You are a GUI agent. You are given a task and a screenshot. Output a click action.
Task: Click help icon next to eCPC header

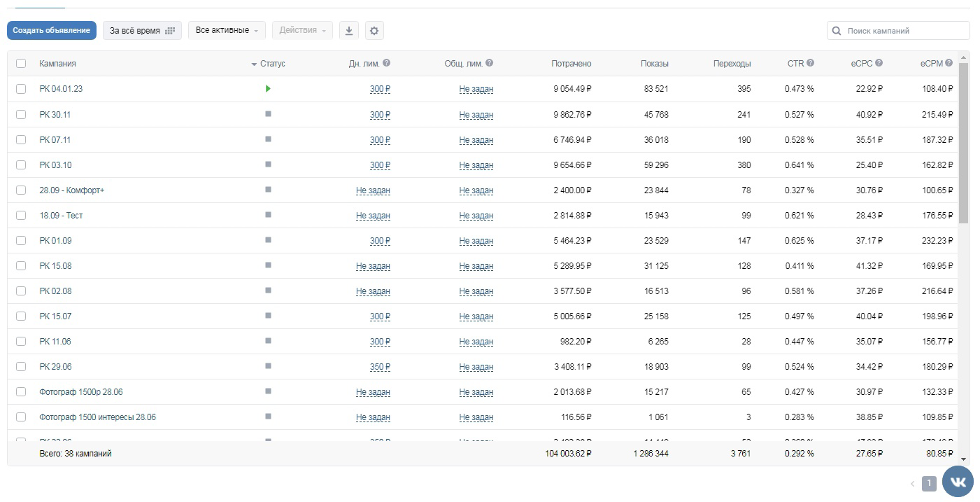(x=879, y=63)
